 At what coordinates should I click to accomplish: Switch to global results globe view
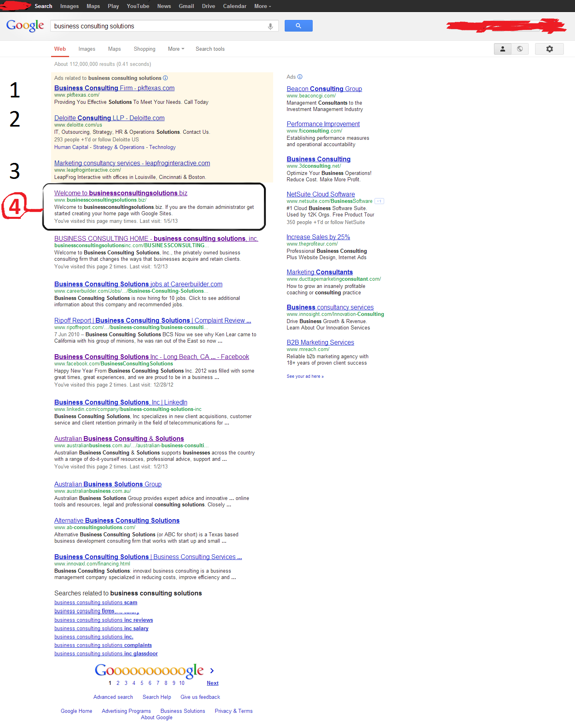[x=520, y=49]
